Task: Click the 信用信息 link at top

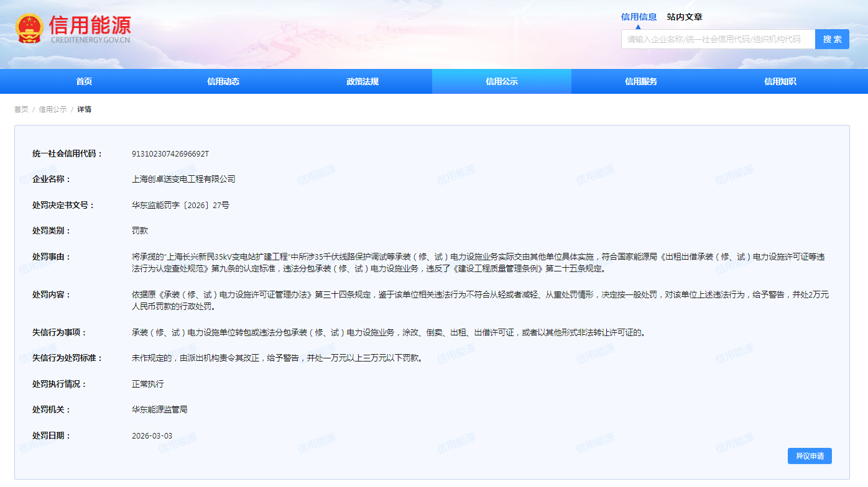Action: pyautogui.click(x=638, y=17)
